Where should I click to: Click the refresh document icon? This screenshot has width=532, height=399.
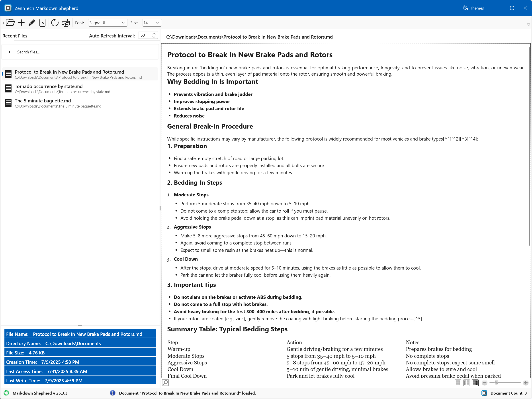click(x=55, y=23)
